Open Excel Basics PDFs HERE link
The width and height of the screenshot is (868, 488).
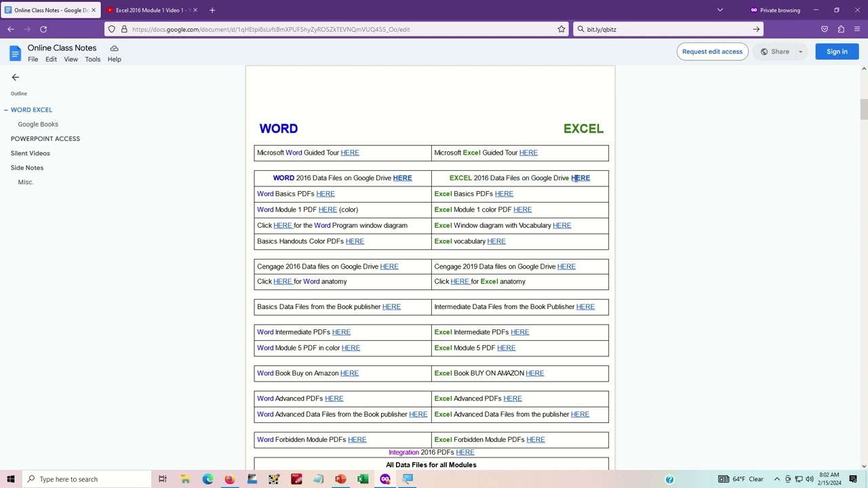pyautogui.click(x=504, y=194)
